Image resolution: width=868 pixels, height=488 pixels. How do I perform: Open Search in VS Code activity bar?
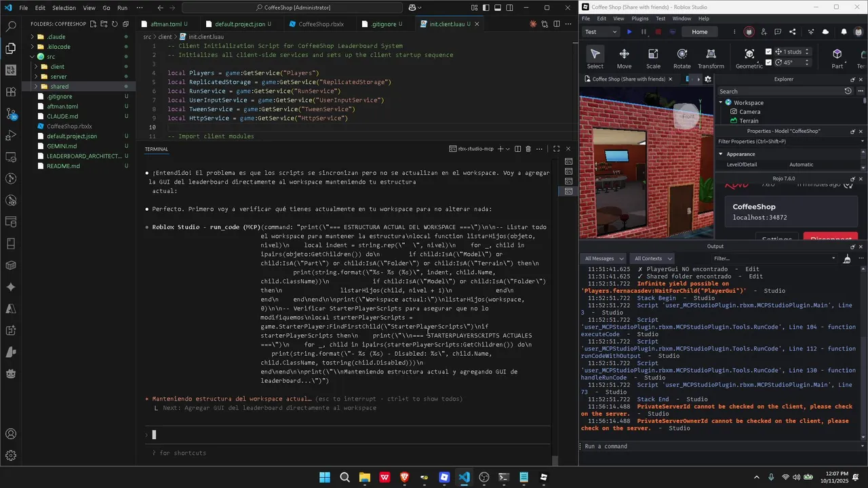click(x=11, y=26)
